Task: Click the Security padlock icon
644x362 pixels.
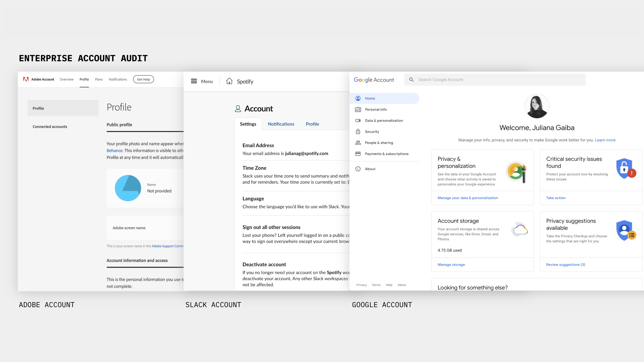Action: pos(358,132)
